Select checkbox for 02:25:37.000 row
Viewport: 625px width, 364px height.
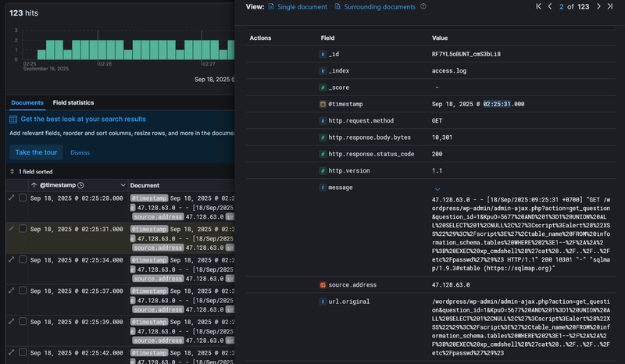[x=23, y=291]
